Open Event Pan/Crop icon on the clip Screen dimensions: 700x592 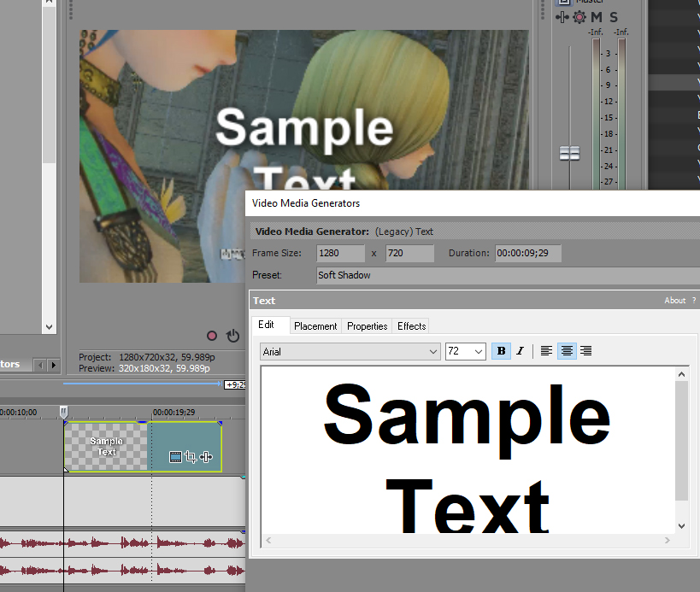[191, 457]
